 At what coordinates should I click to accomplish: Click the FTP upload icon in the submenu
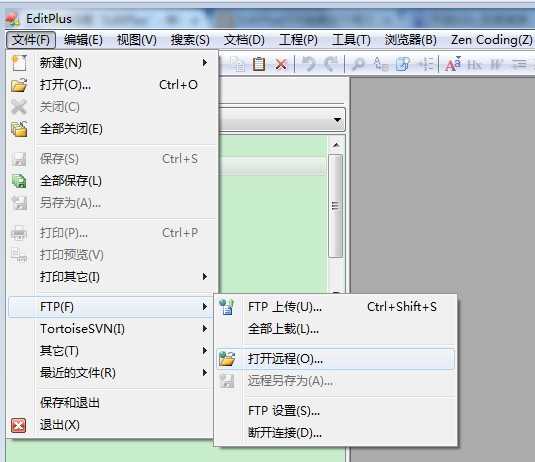(x=227, y=307)
